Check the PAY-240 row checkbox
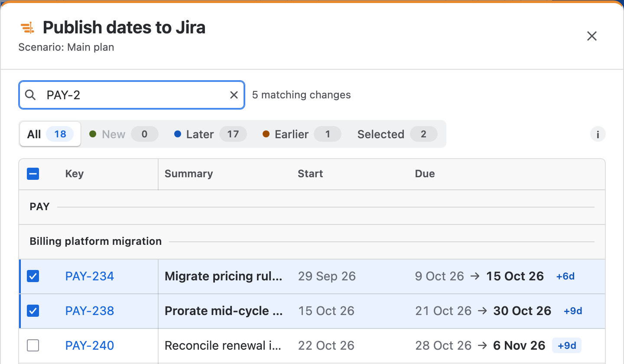 pyautogui.click(x=33, y=345)
